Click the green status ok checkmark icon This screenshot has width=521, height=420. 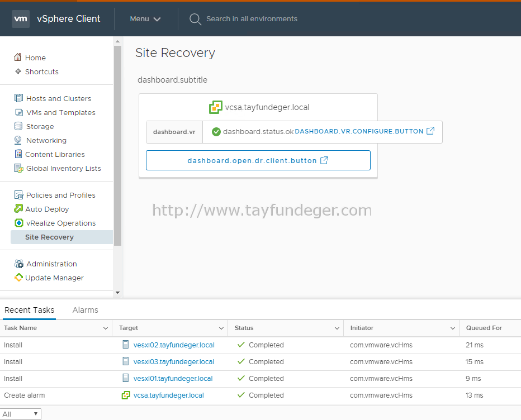[x=216, y=132]
